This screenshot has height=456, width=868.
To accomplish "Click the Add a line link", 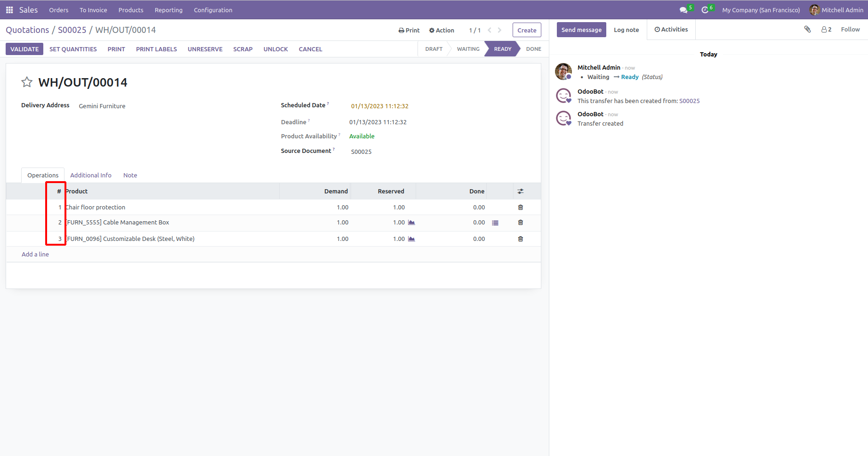I will [x=35, y=254].
